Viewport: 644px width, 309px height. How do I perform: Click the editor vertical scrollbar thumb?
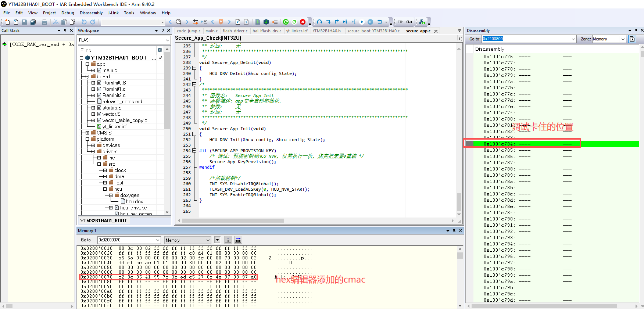tap(459, 202)
